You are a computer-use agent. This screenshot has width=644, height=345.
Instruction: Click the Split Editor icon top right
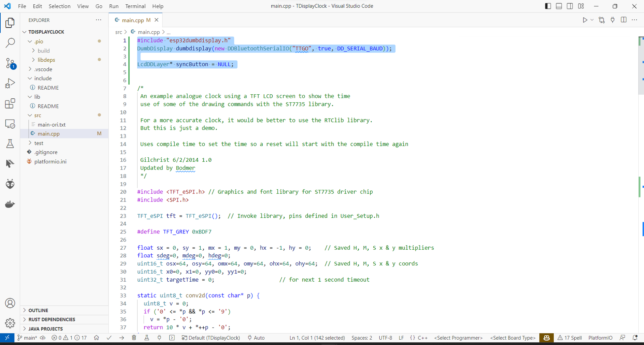624,20
